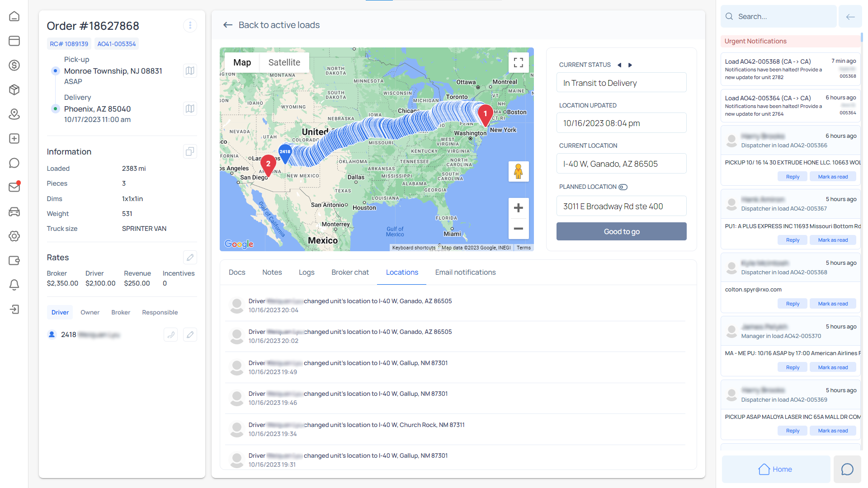Zoom in using the map plus control
This screenshot has width=868, height=488.
tap(518, 208)
